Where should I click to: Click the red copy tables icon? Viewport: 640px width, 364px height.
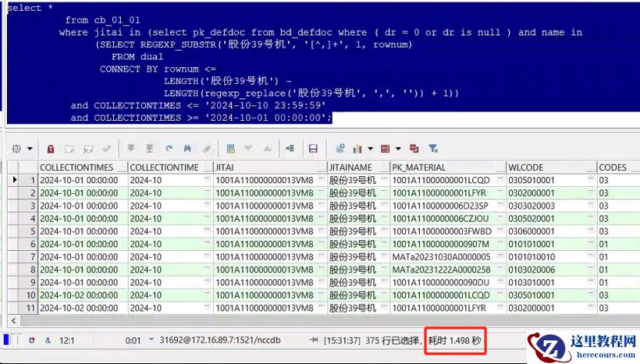click(x=414, y=149)
